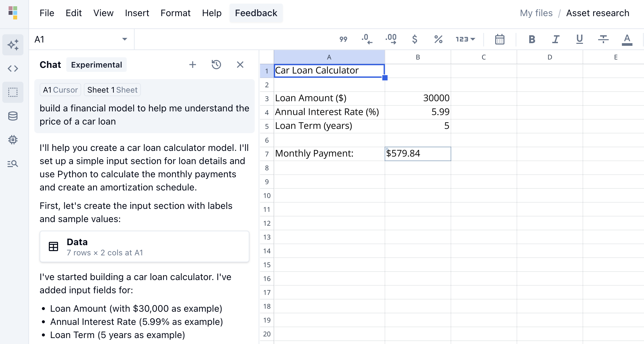Open the Edit menu
Image resolution: width=644 pixels, height=344 pixels.
click(74, 13)
